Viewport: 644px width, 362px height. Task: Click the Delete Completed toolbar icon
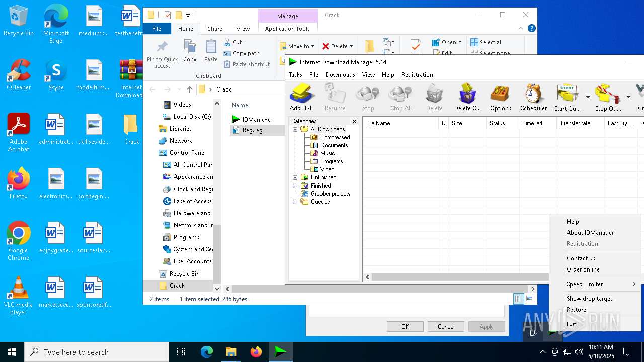pyautogui.click(x=467, y=98)
